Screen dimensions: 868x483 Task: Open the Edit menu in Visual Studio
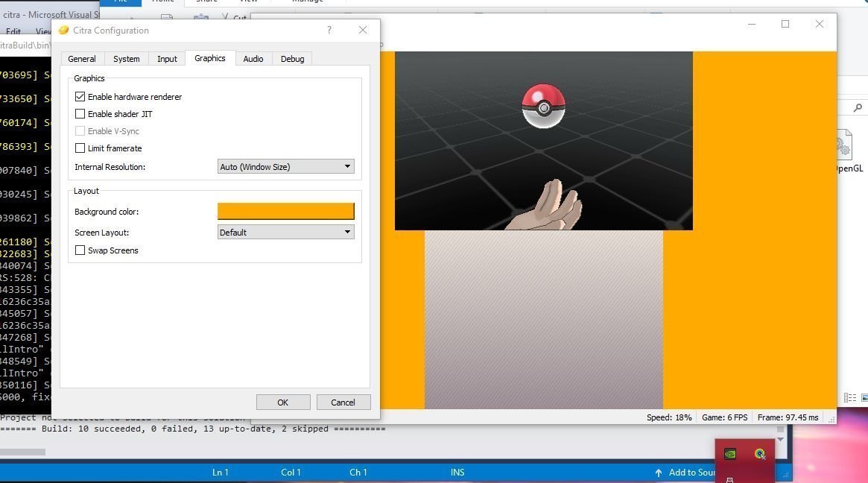coord(13,31)
